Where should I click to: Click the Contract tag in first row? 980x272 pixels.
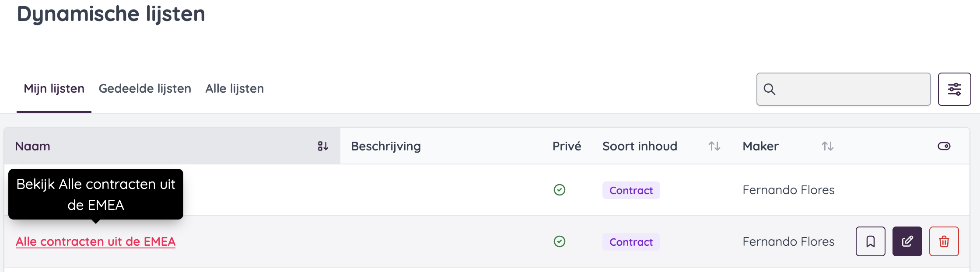[631, 190]
